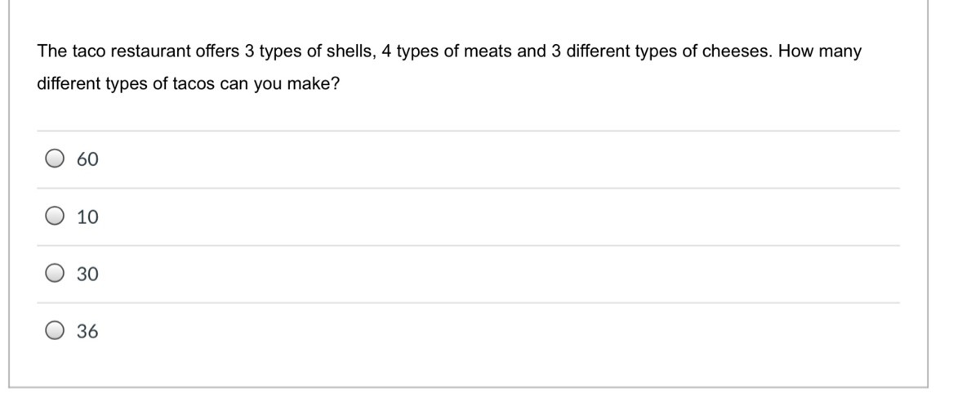Mark the radio button beside 36

tap(55, 331)
